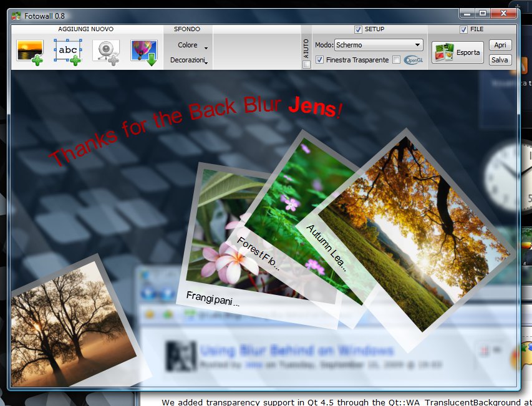Open the Modo Schermo combo box
Image resolution: width=532 pixels, height=406 pixels.
(379, 45)
